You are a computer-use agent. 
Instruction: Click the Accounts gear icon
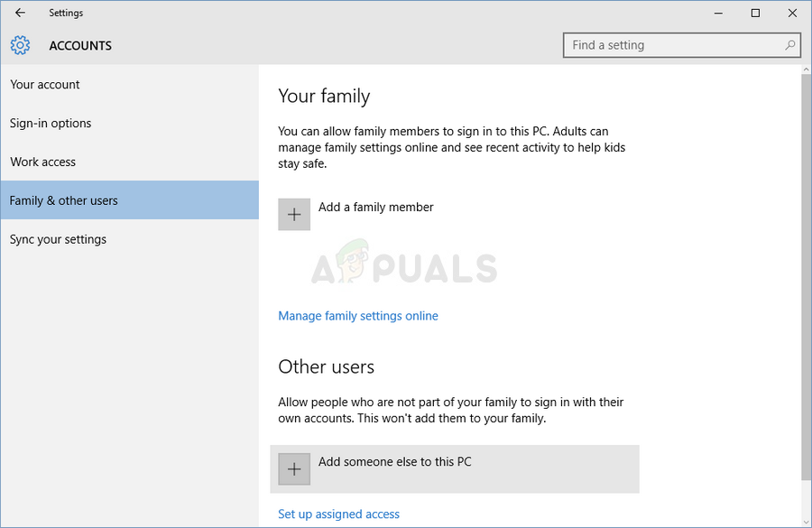pyautogui.click(x=20, y=45)
